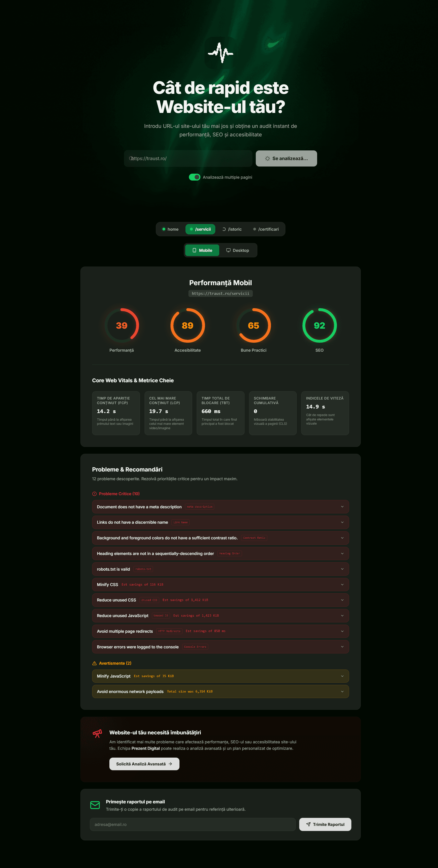This screenshot has width=438, height=868.
Task: Click the green envelope icon
Action: [x=95, y=805]
